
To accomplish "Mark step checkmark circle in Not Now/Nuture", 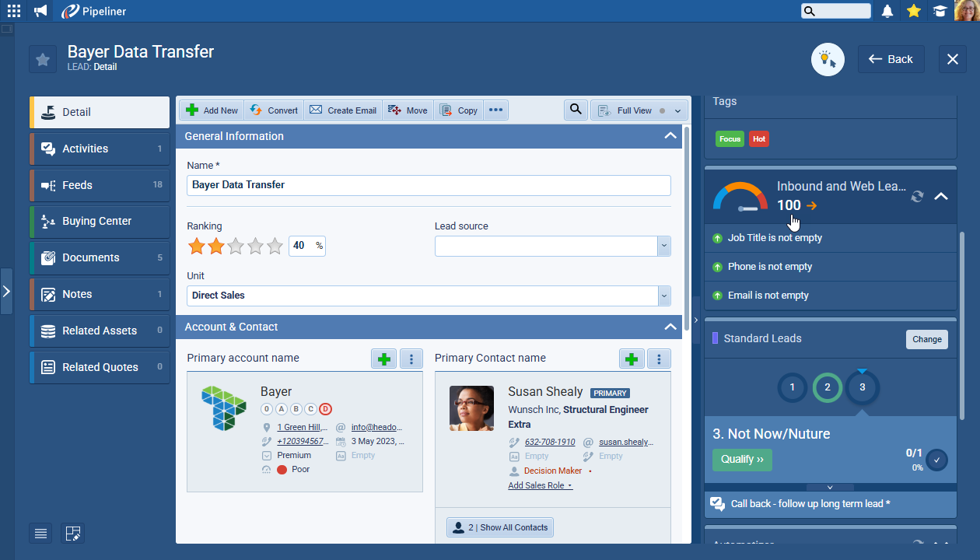I will pyautogui.click(x=936, y=460).
